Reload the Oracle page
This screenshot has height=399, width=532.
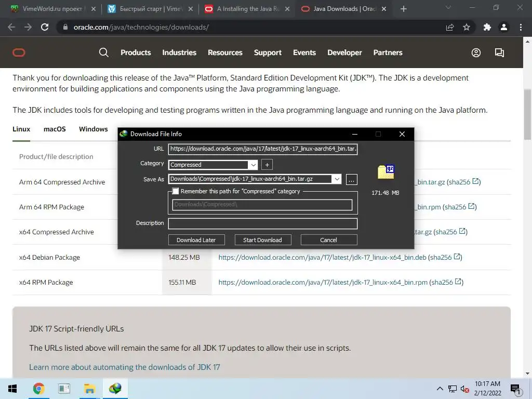[x=45, y=27]
